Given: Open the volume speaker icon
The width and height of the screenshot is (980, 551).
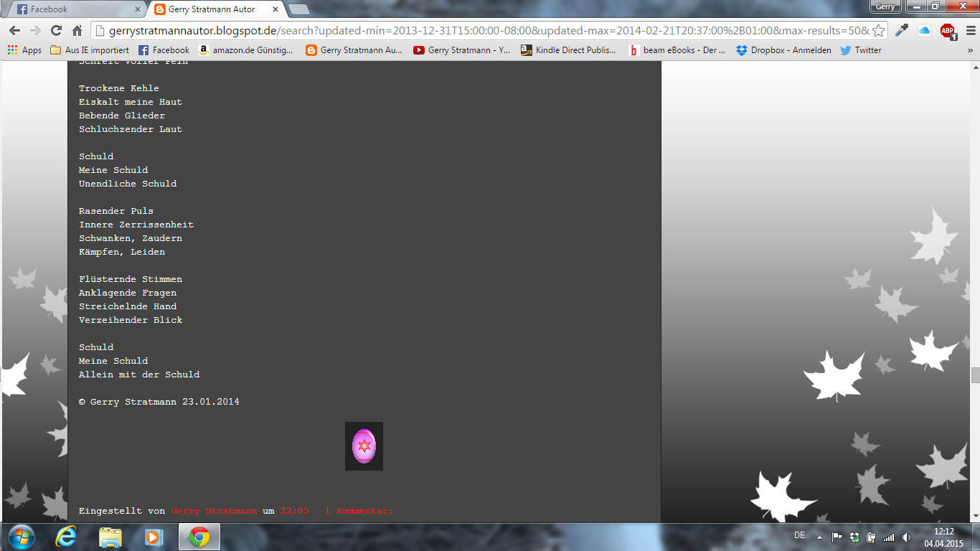Looking at the screenshot, I should 907,537.
